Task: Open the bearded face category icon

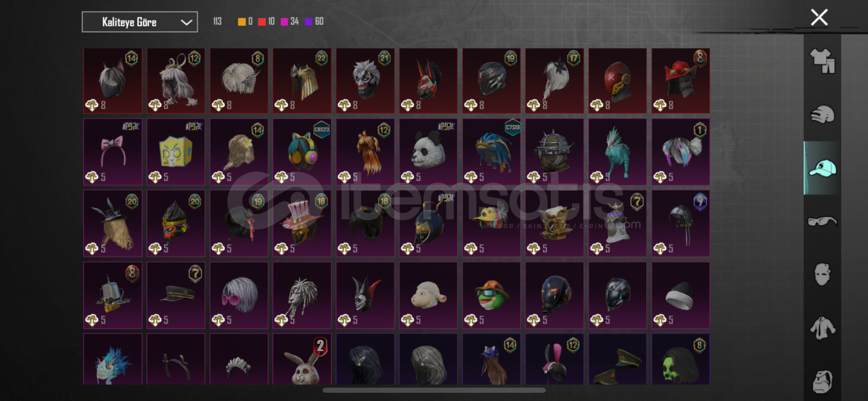Action: point(822,381)
